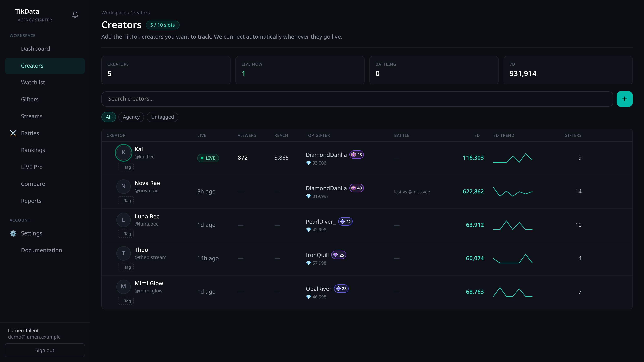Open Documentation in the sidebar

tap(45, 250)
